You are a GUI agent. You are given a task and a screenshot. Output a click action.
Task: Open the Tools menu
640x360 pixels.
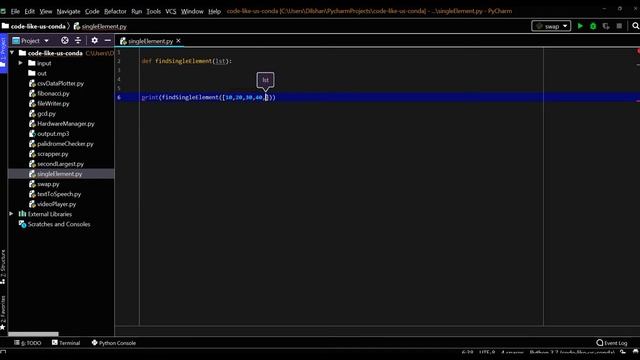click(154, 11)
